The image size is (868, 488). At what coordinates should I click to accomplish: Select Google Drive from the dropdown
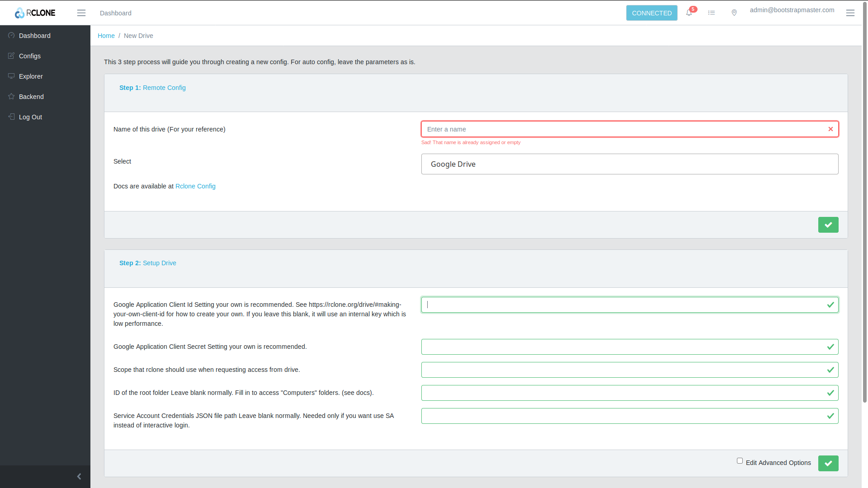pos(630,164)
